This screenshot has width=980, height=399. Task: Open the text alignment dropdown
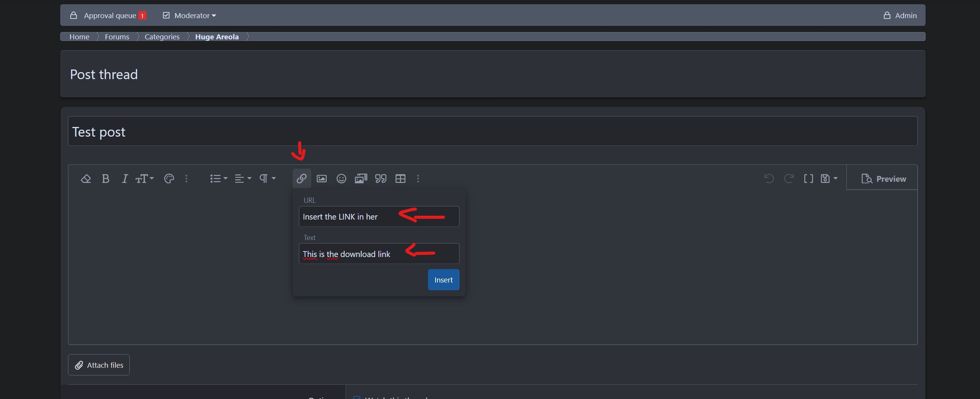point(243,179)
